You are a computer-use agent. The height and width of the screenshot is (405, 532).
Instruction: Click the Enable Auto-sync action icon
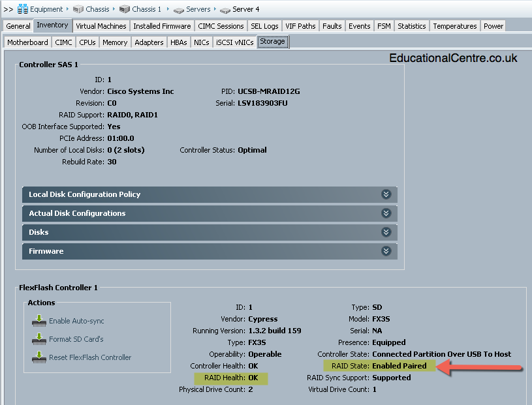click(39, 321)
